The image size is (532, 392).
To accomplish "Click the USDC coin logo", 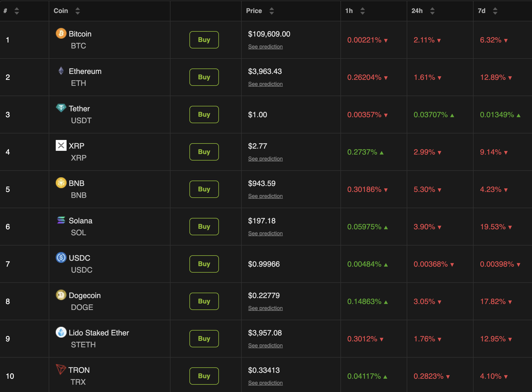I will [x=61, y=258].
